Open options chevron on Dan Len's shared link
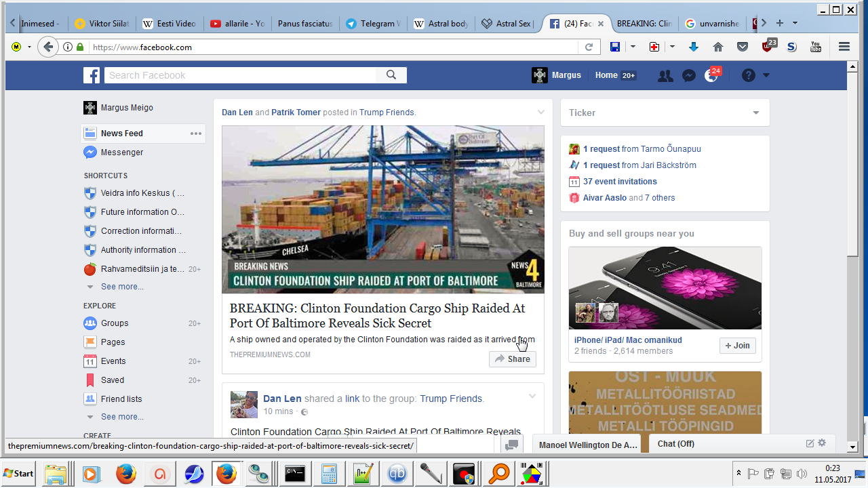This screenshot has width=868, height=488. pos(532,396)
